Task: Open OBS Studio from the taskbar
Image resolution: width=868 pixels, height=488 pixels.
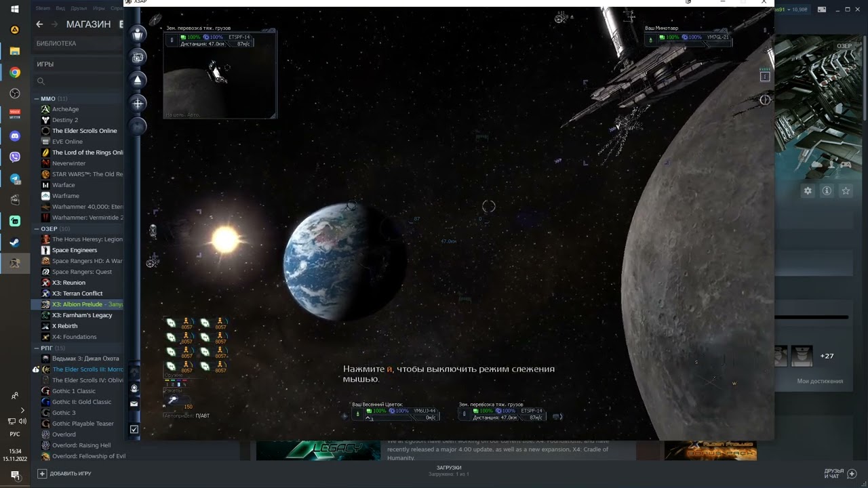Action: (x=15, y=94)
